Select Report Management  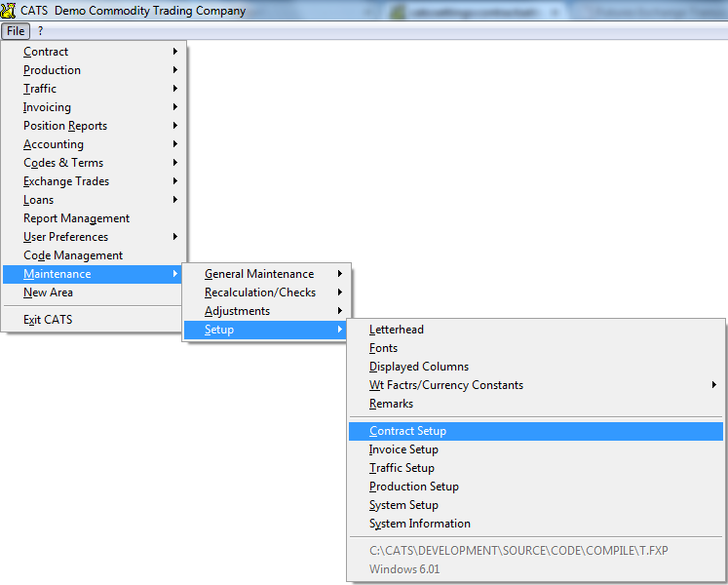[x=95, y=218]
